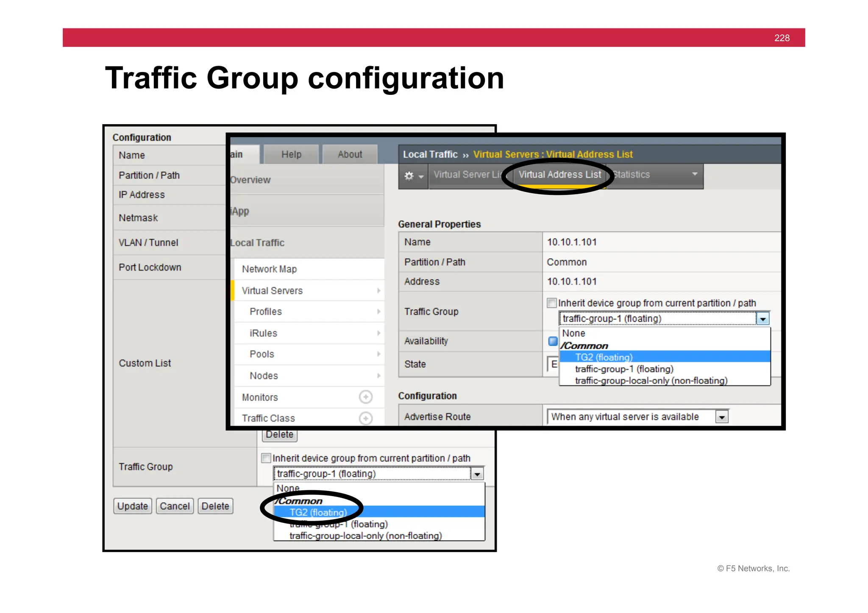Switch to the About tab

[350, 155]
